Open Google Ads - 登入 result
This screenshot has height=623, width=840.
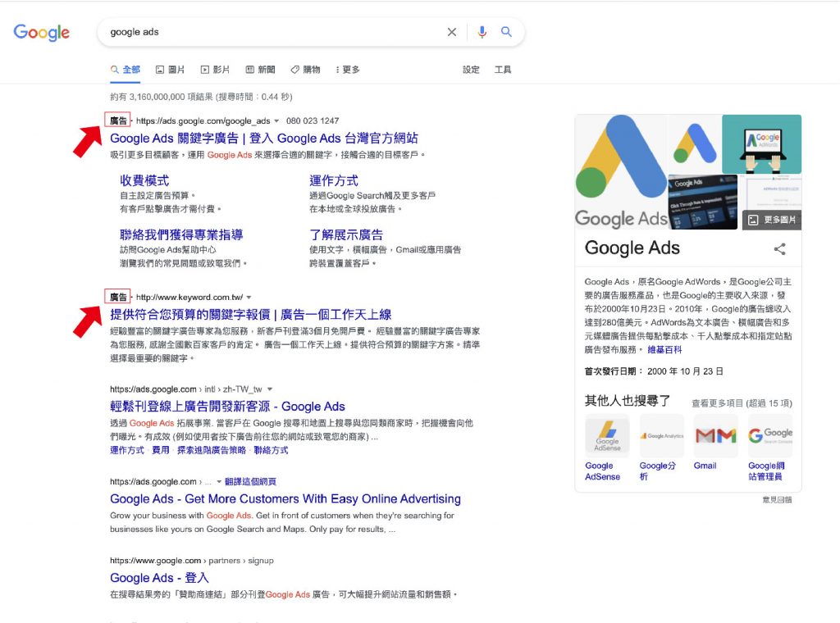[x=160, y=578]
